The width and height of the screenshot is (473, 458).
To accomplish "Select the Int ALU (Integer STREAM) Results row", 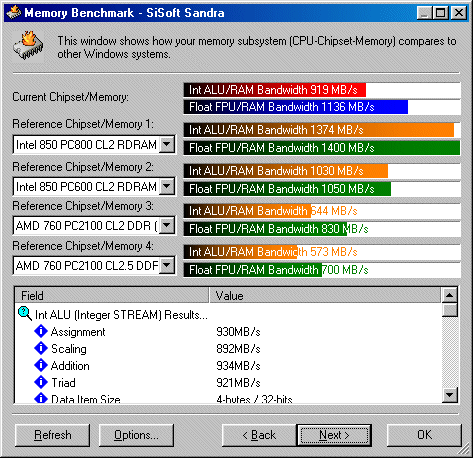I will point(121,314).
